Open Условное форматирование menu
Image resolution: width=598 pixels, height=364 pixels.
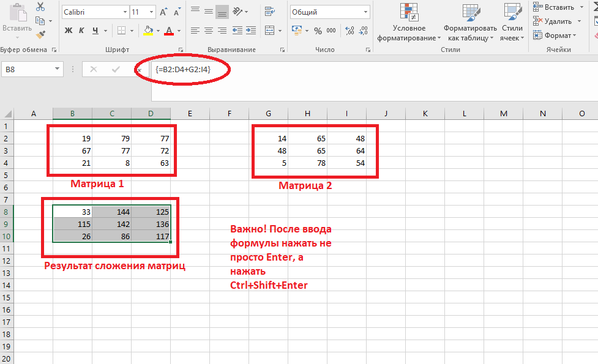tap(409, 22)
